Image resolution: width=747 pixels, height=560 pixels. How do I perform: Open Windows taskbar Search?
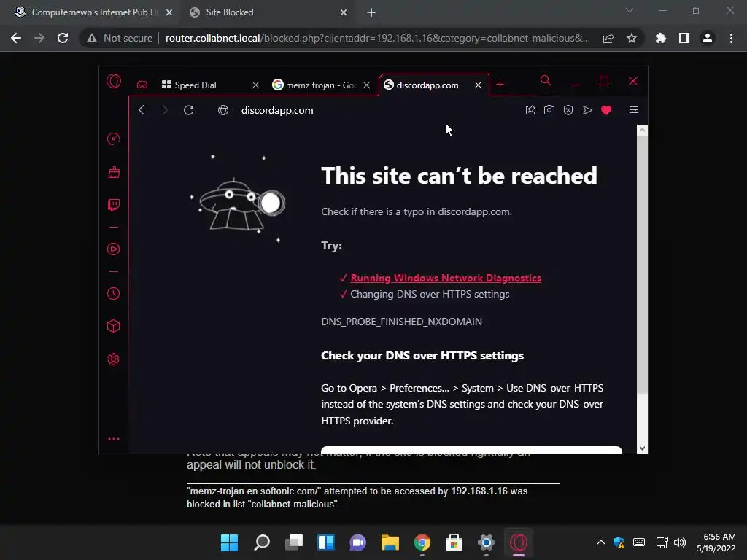[x=262, y=542]
